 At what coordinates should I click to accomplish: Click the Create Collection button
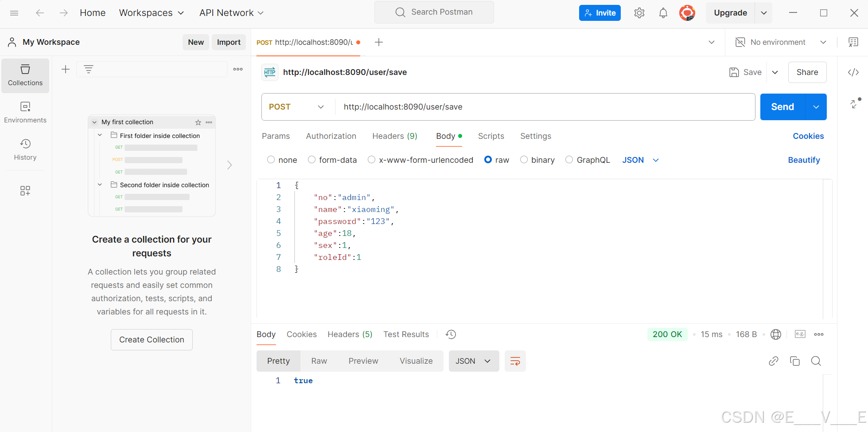(x=152, y=340)
